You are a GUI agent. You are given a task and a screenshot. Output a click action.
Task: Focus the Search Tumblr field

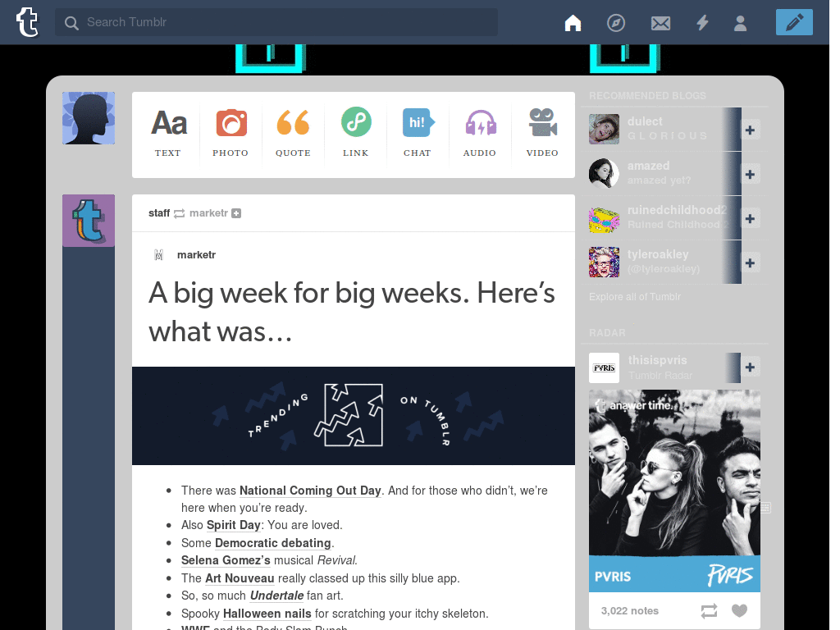276,22
